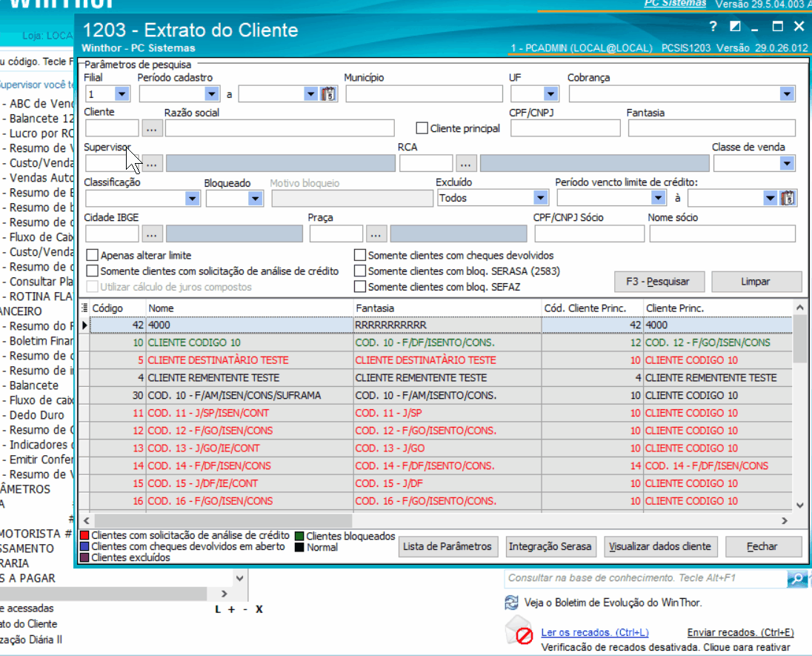This screenshot has height=656, width=812.
Task: Toggle Cliente principal checkbox
Action: click(x=422, y=128)
